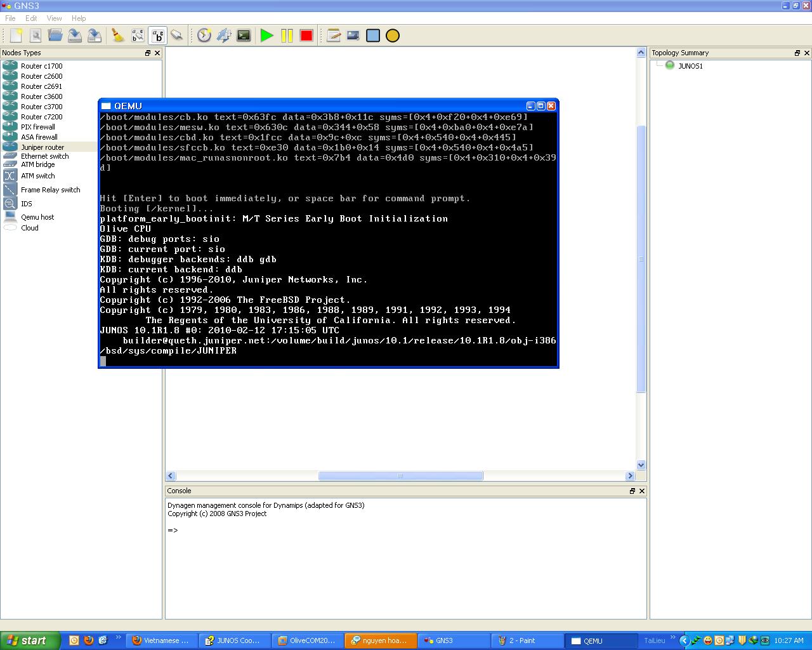Click the Insert picture icon

[353, 36]
